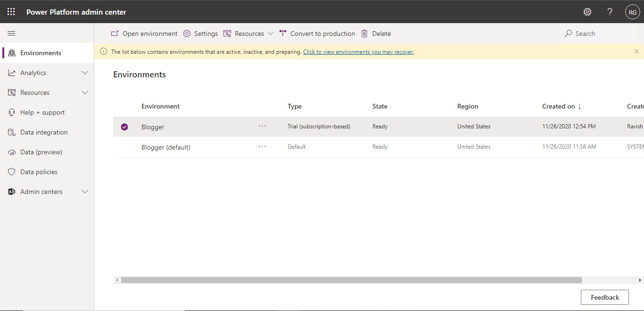Screen dimensions: 644x311
Task: Open more options for Blogger row
Action: click(262, 126)
